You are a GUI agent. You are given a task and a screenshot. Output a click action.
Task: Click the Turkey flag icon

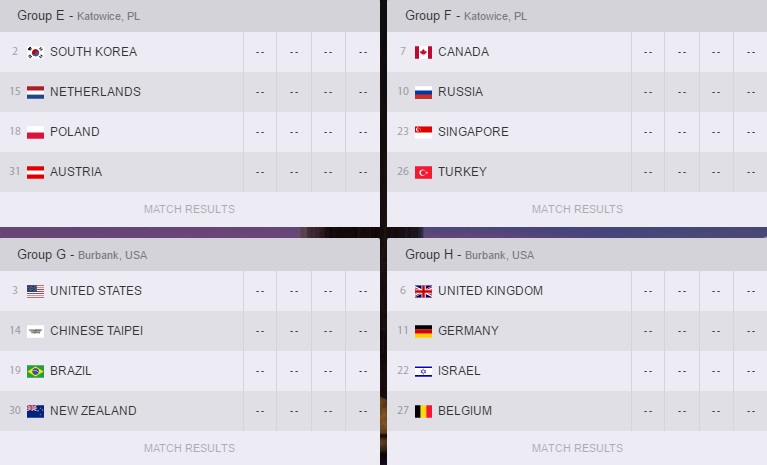(x=423, y=172)
